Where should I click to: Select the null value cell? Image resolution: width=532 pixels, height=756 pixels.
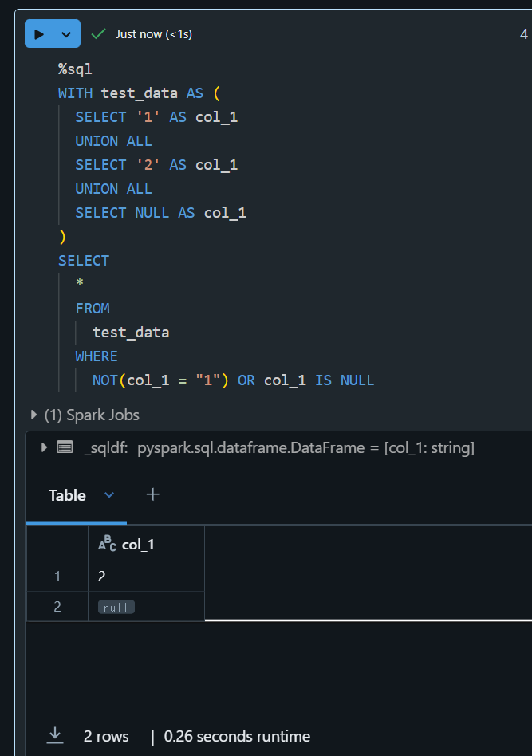[x=116, y=606]
